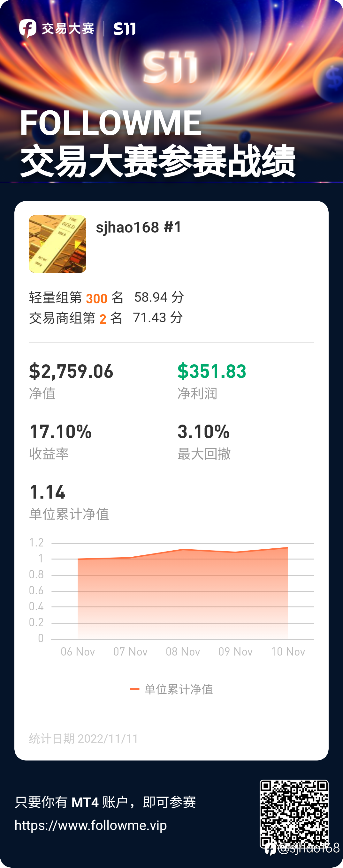Click the 净值 label

click(x=42, y=394)
